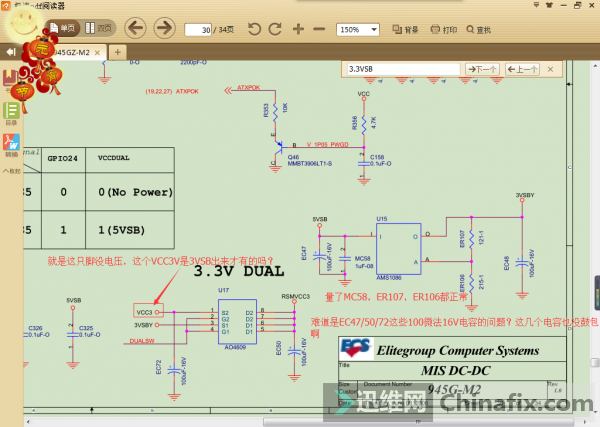Viewport: 600px width, 427px height.
Task: Rotate page clockwise
Action: click(275, 29)
